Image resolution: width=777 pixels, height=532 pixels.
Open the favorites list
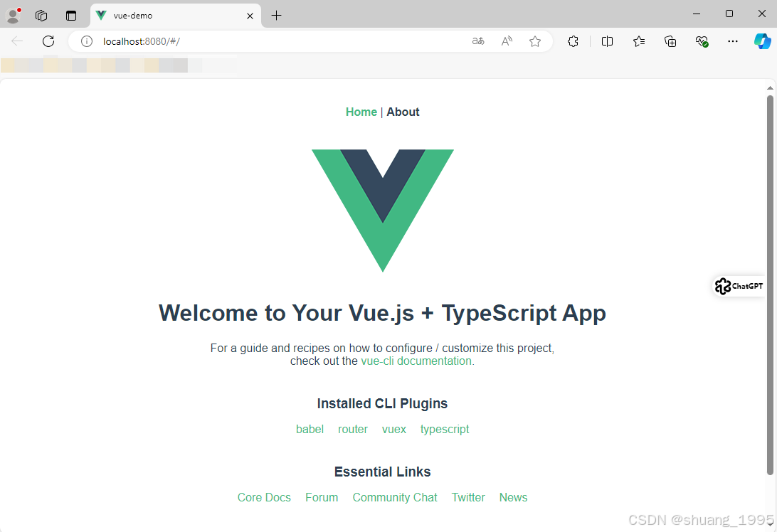[639, 42]
